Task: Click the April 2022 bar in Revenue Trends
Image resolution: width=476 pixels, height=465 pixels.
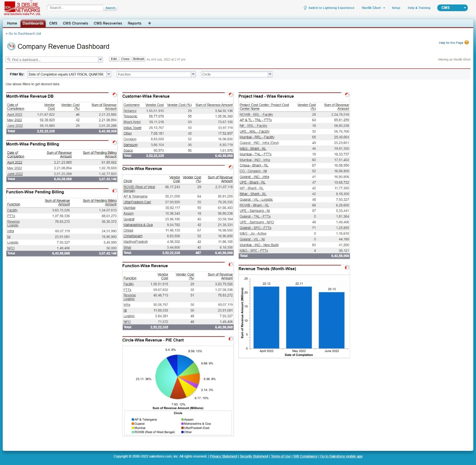Action: point(266,317)
